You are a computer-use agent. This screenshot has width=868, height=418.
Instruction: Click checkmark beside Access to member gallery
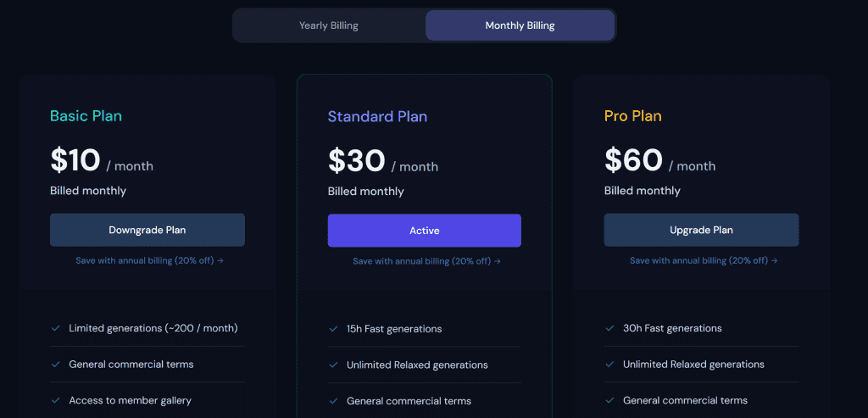[56, 400]
